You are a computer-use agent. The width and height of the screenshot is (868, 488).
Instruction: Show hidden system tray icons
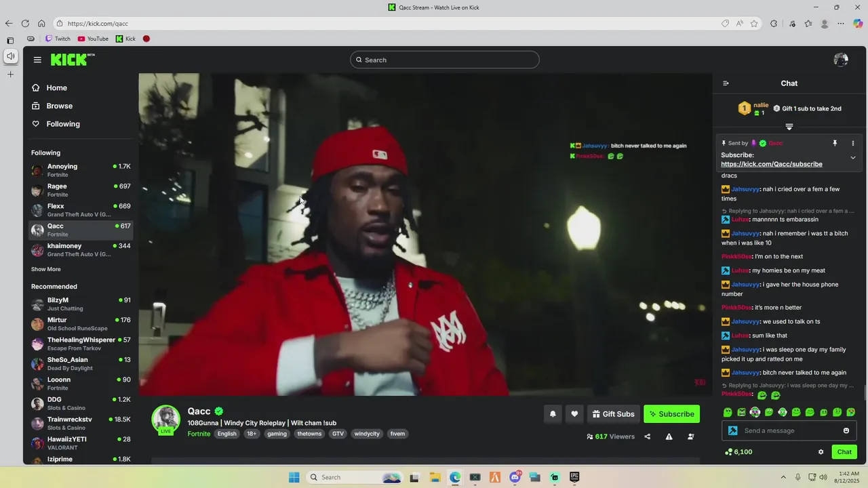pos(783,477)
